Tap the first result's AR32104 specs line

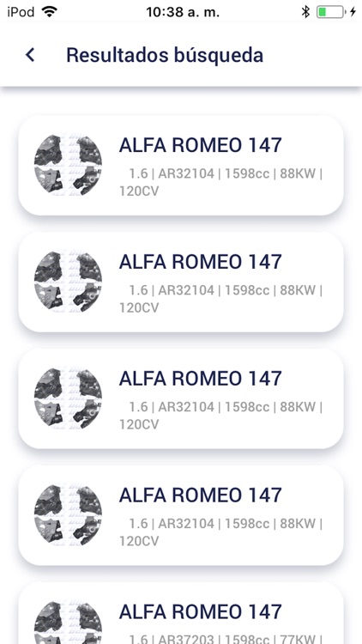coord(221,182)
